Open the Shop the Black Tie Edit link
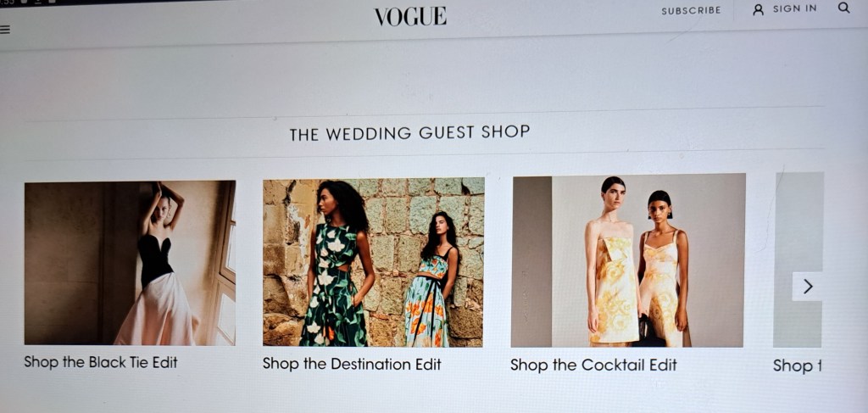 coord(101,363)
